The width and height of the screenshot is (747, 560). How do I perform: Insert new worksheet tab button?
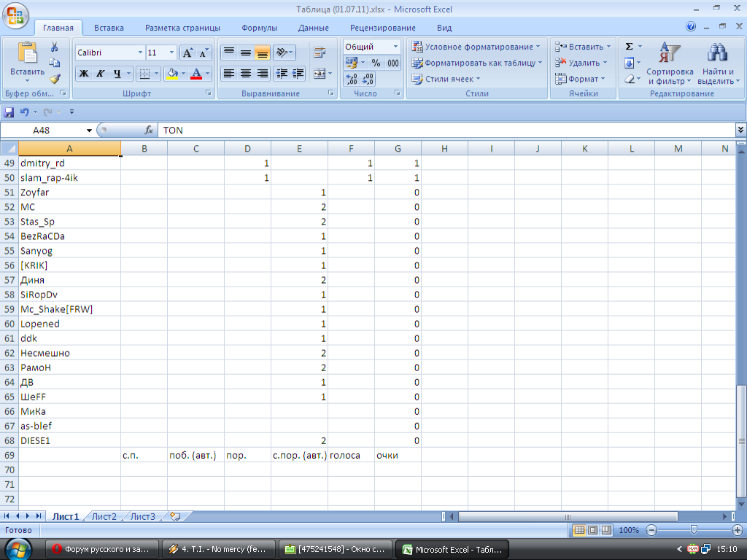click(175, 516)
